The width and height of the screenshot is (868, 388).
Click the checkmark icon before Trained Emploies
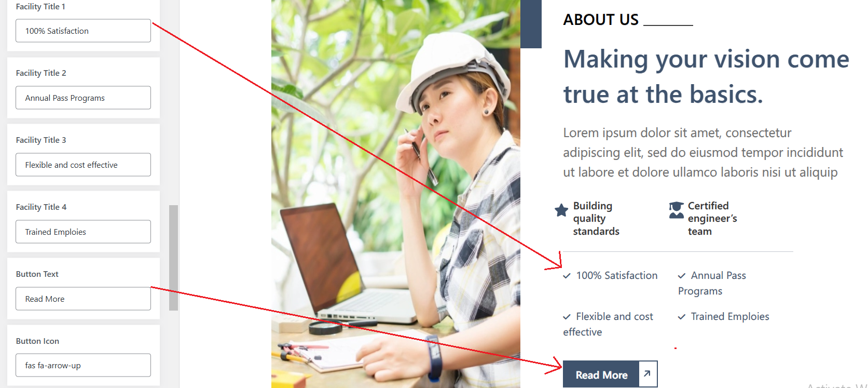[x=682, y=317]
